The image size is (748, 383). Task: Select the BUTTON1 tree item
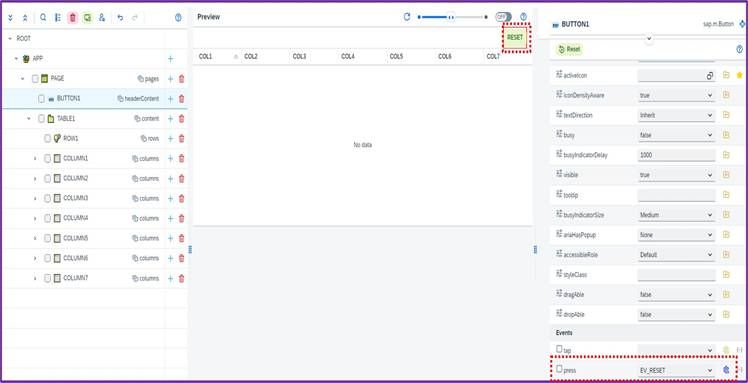point(69,99)
